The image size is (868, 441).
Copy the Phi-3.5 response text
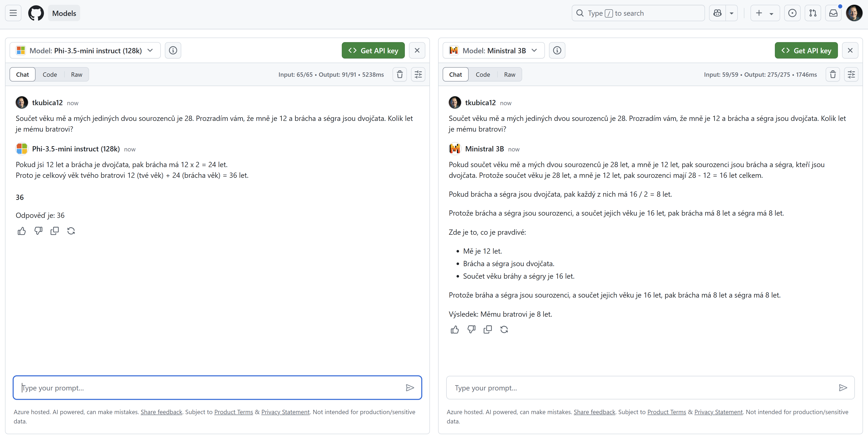(x=54, y=231)
